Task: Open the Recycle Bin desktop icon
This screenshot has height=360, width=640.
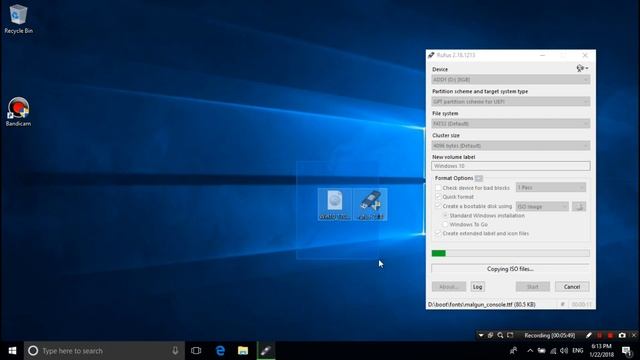Action: pos(18,19)
